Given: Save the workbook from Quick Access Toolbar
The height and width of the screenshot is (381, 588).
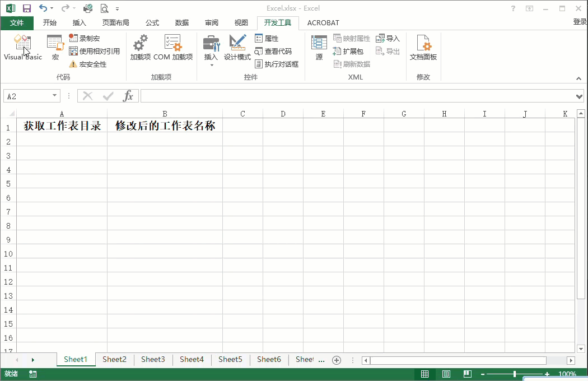Looking at the screenshot, I should (27, 8).
